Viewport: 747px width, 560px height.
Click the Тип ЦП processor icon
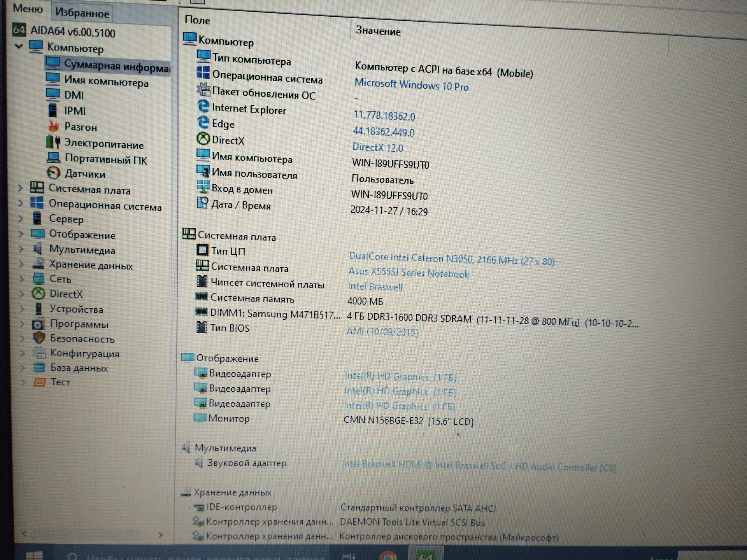[202, 250]
